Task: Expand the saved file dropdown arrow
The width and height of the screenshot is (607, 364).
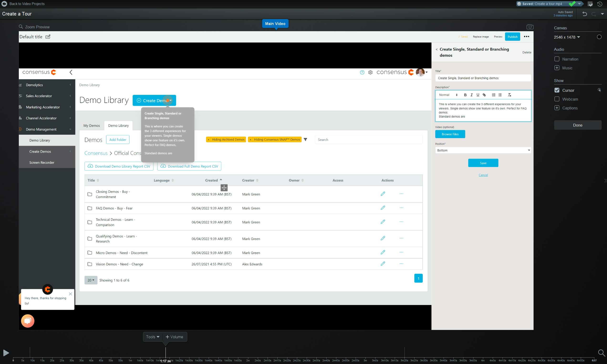Action: [579, 4]
